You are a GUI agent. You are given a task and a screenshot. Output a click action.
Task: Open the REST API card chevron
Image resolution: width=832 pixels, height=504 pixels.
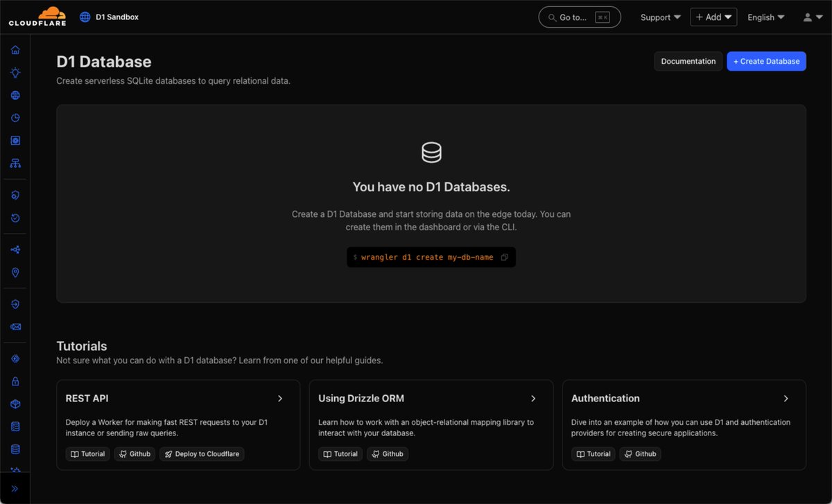(280, 399)
